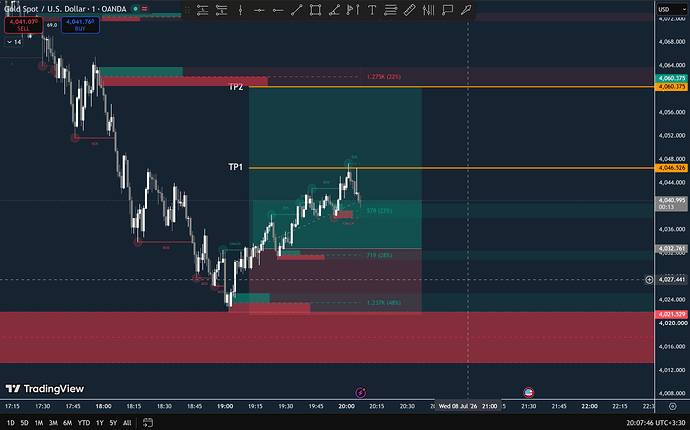Select the ruler measure tool
This screenshot has width=690, height=430.
pyautogui.click(x=409, y=10)
